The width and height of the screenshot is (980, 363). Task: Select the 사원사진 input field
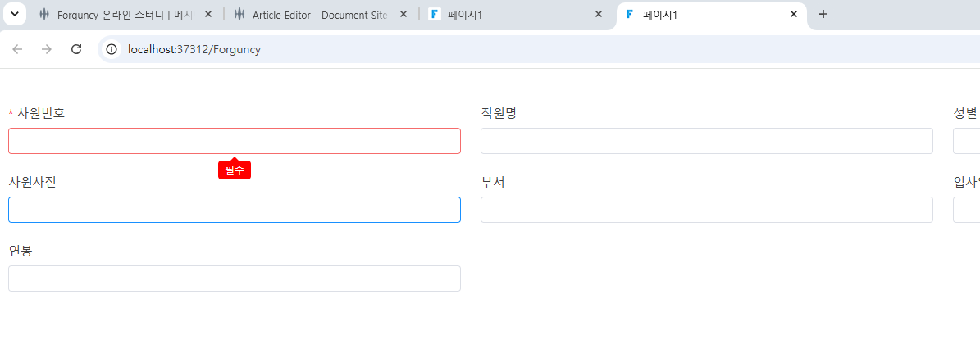235,209
